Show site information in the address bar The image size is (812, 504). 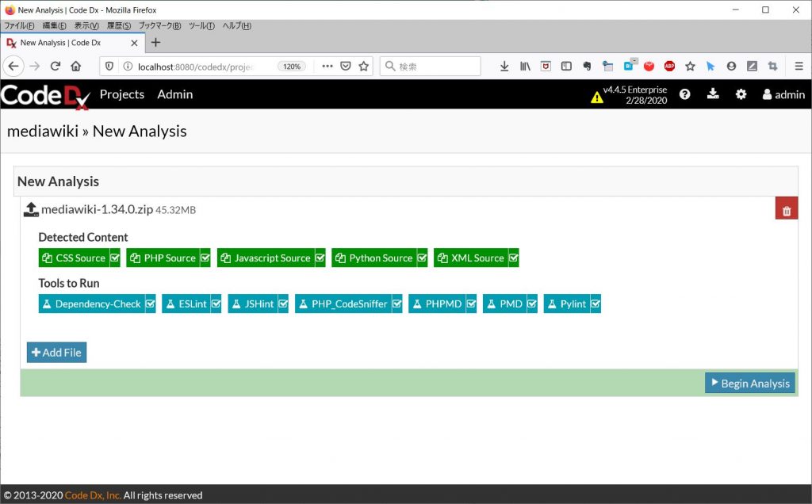[128, 67]
